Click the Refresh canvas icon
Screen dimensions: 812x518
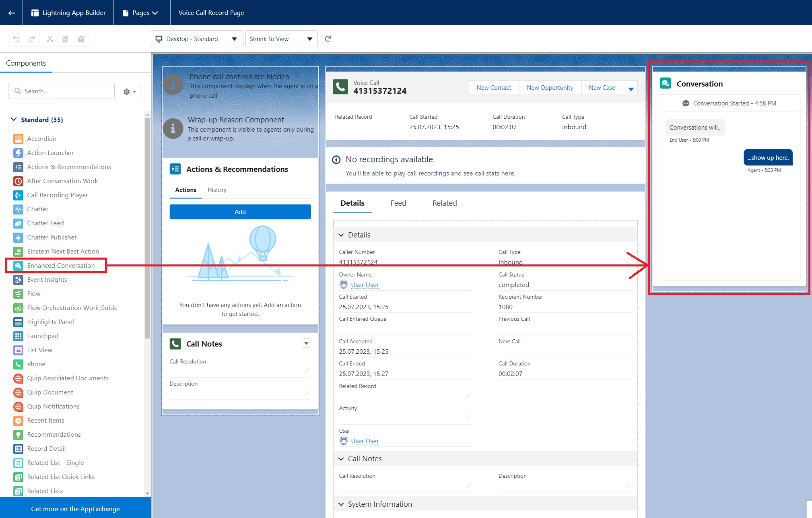click(x=328, y=39)
